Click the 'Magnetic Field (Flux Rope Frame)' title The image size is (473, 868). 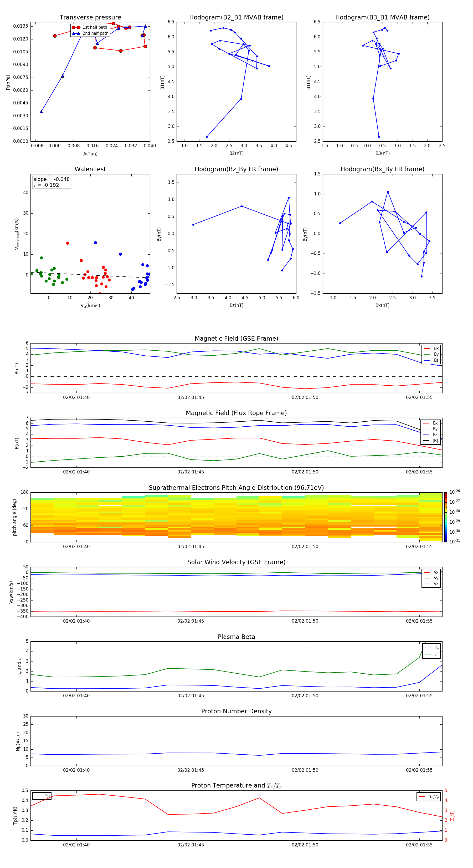click(236, 413)
